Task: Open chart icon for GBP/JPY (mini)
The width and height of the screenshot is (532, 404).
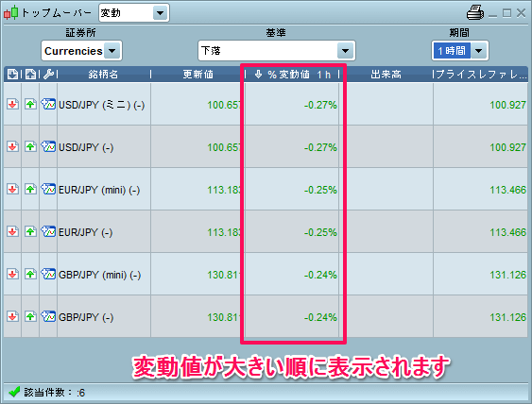Action: tap(48, 274)
